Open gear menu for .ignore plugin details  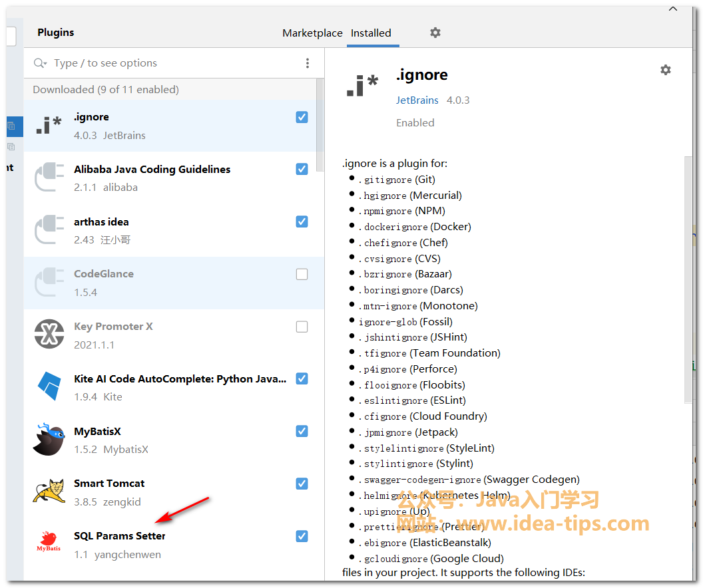665,70
